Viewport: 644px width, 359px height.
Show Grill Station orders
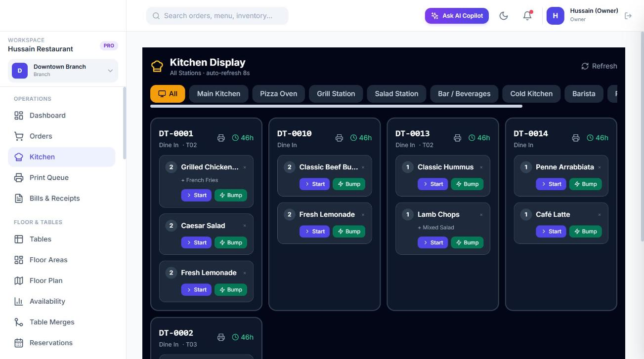[336, 94]
